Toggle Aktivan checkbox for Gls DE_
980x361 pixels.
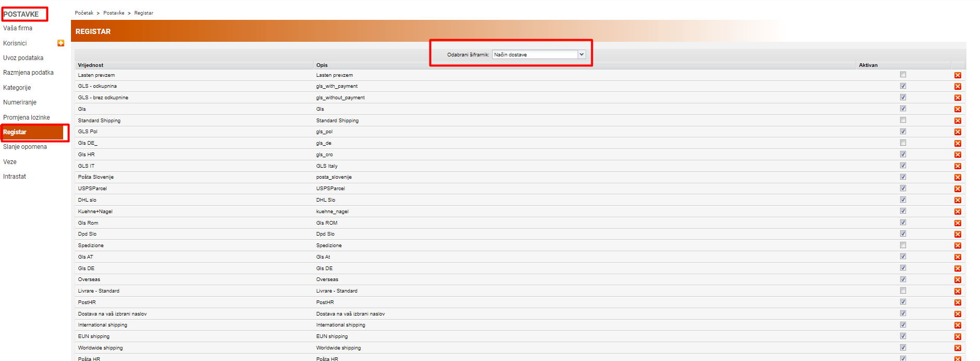pyautogui.click(x=903, y=143)
